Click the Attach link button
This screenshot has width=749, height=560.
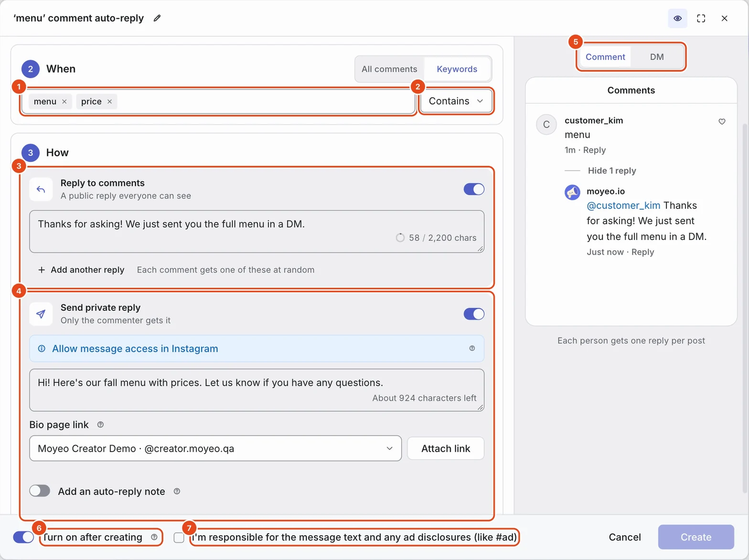click(x=446, y=448)
